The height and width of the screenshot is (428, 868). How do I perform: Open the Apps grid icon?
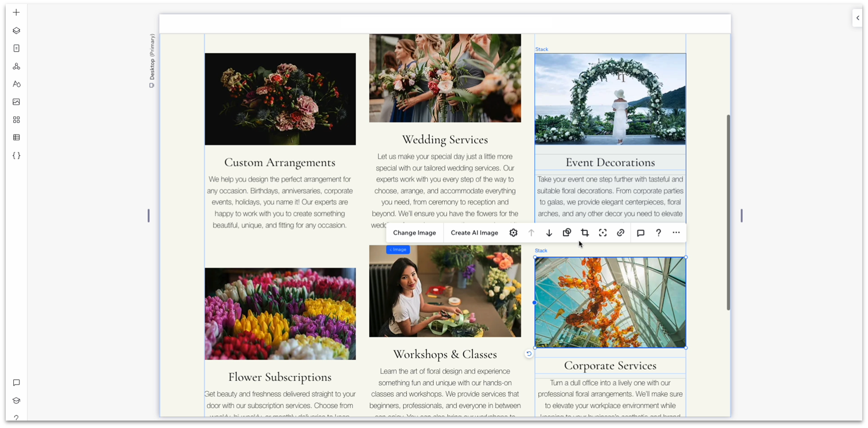pyautogui.click(x=16, y=119)
